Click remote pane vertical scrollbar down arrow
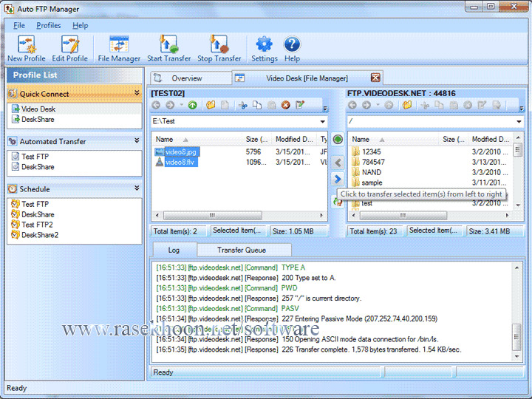The width and height of the screenshot is (532, 399). (518, 205)
